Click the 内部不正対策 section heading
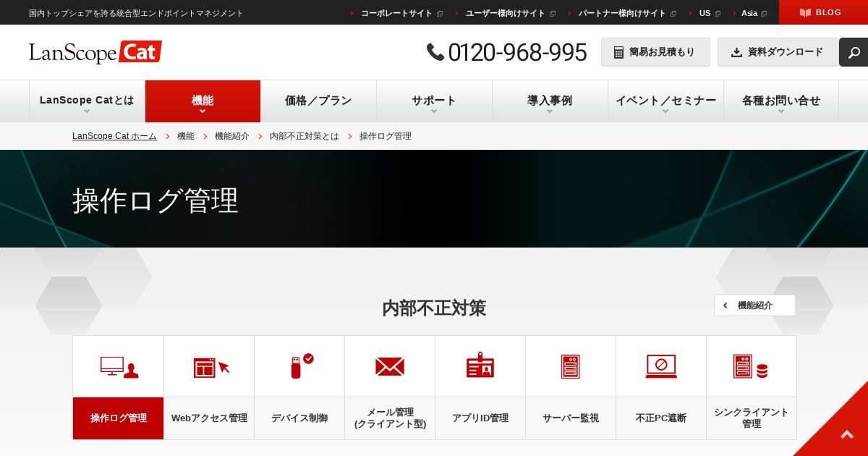The width and height of the screenshot is (868, 456). pos(434,308)
